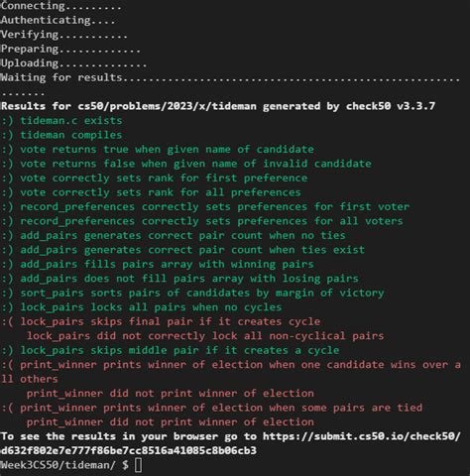
Task: Click 'sort_pairs sorts pairs of candidates' line
Action: (x=192, y=293)
